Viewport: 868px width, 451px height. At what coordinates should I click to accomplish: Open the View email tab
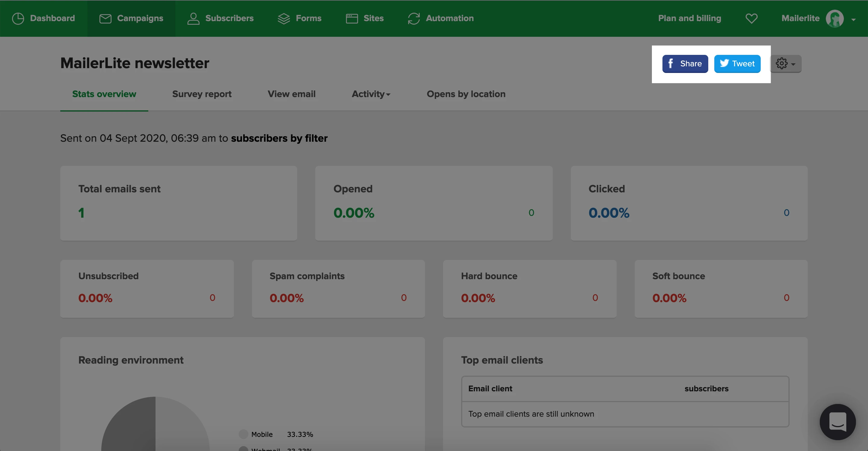291,94
